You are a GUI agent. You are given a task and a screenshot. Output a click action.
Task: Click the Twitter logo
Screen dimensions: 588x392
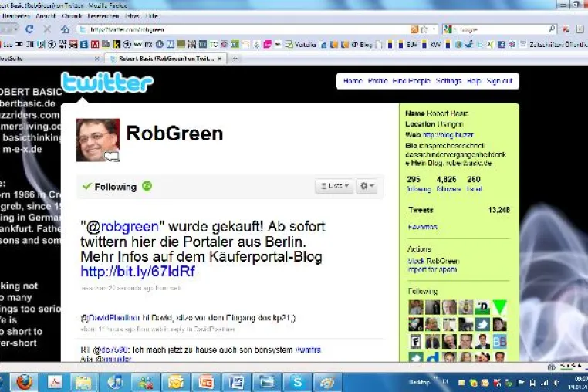(x=107, y=83)
